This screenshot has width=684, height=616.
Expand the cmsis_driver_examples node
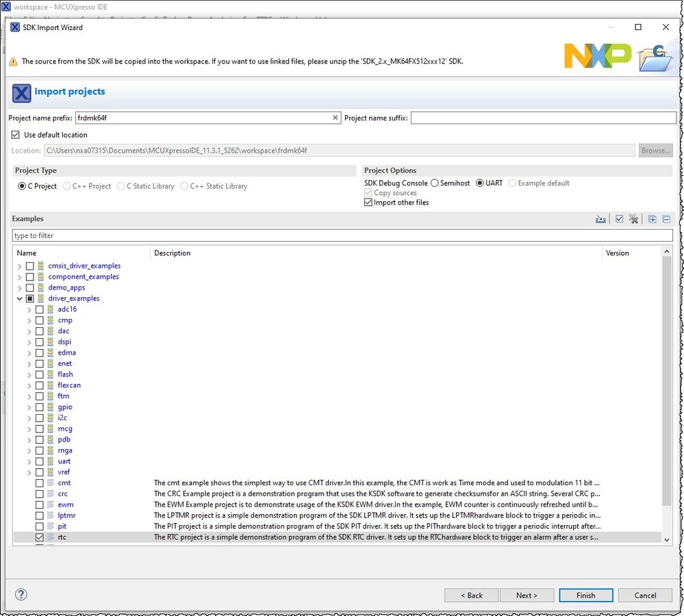point(19,266)
